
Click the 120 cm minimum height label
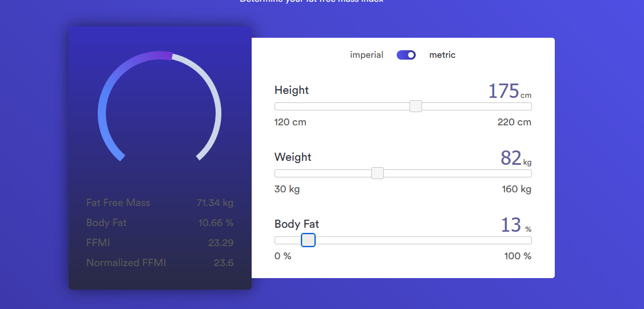point(291,122)
